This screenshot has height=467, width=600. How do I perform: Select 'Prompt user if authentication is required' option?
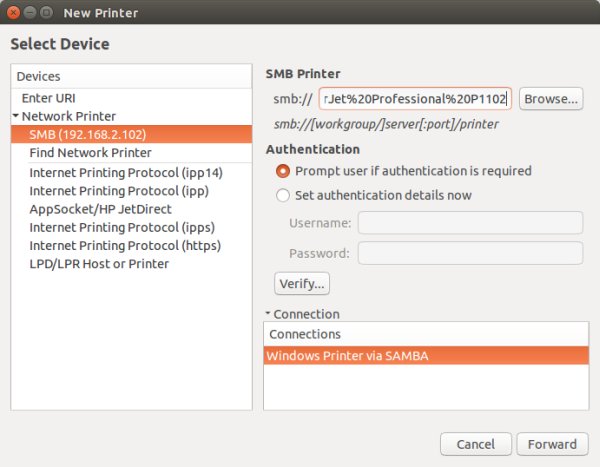point(283,171)
